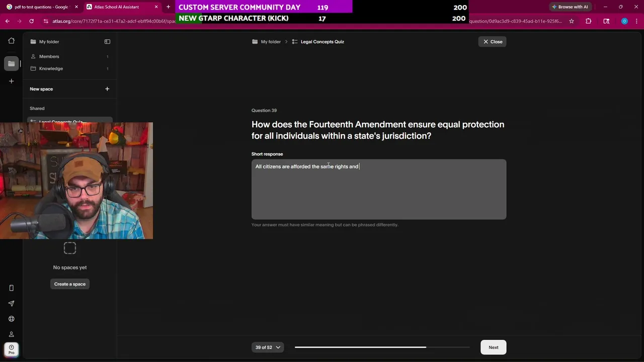Image resolution: width=644 pixels, height=362 pixels.
Task: Toggle the sidebar panel layout icon
Action: click(107, 42)
